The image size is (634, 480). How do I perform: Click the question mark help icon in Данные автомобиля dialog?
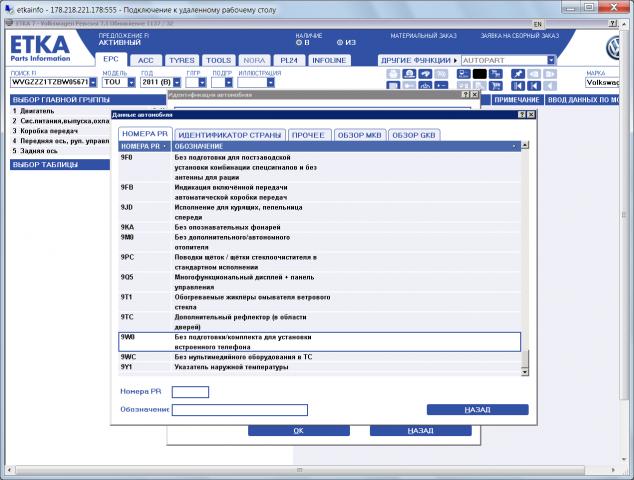[522, 115]
